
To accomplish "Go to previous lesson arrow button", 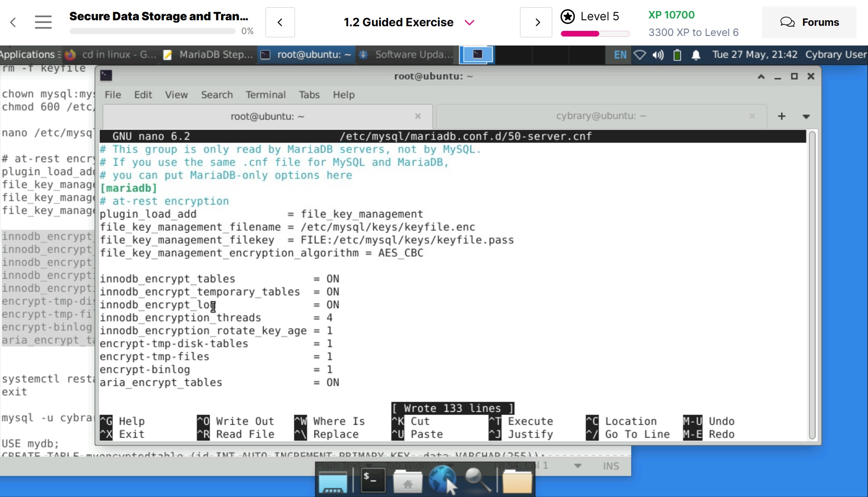I will coord(280,22).
